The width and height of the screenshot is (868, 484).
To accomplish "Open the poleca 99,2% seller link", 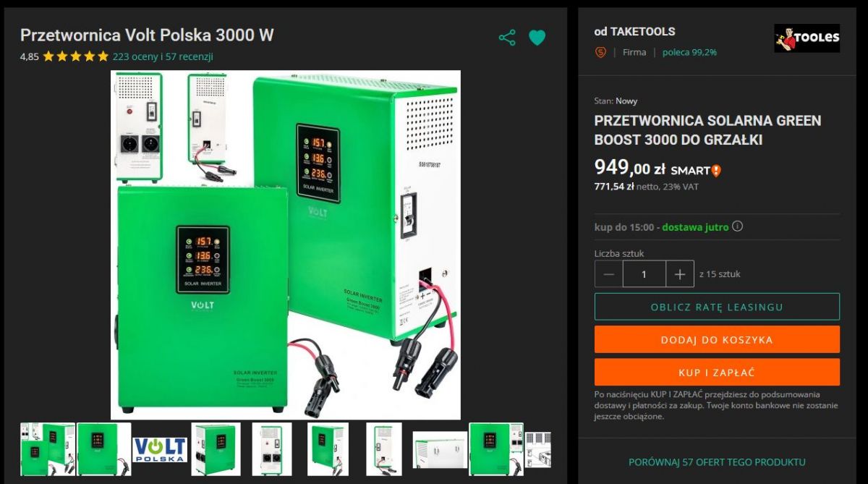I will coord(689,52).
